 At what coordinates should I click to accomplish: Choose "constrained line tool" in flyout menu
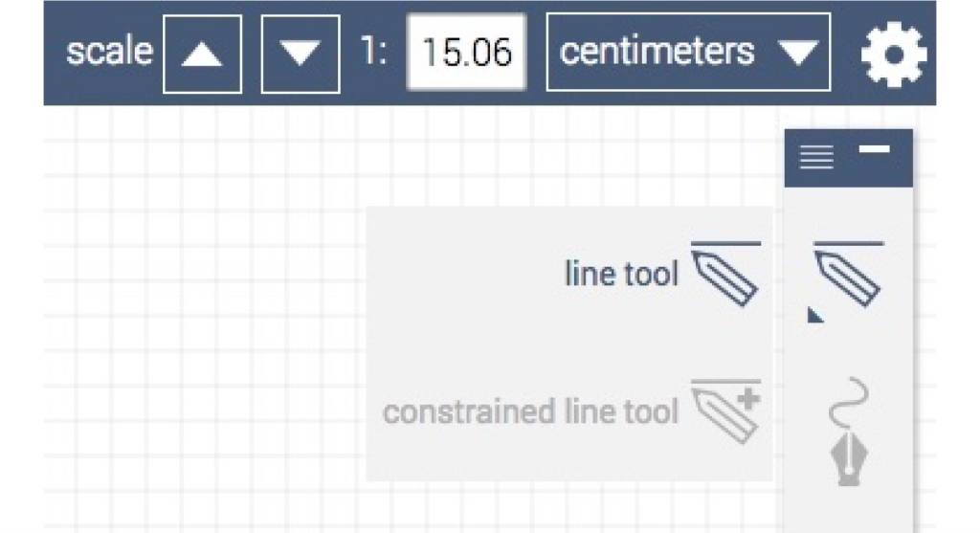(530, 411)
